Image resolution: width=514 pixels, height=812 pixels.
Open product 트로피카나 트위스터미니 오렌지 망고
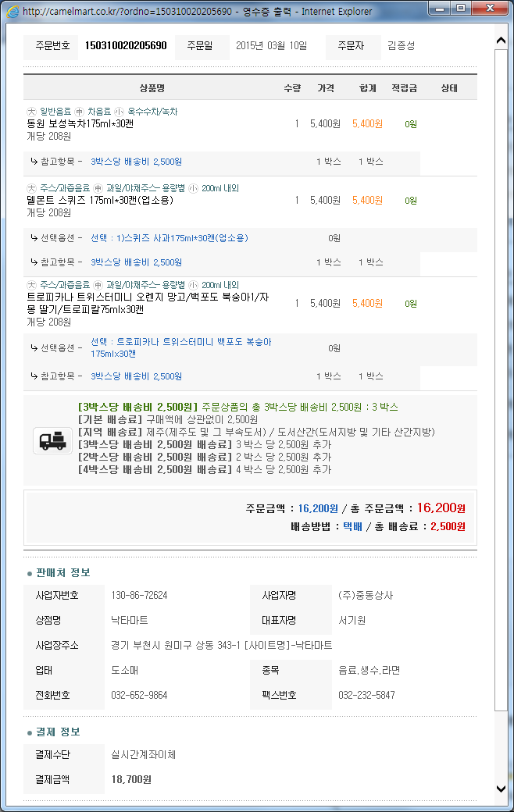tap(148, 303)
